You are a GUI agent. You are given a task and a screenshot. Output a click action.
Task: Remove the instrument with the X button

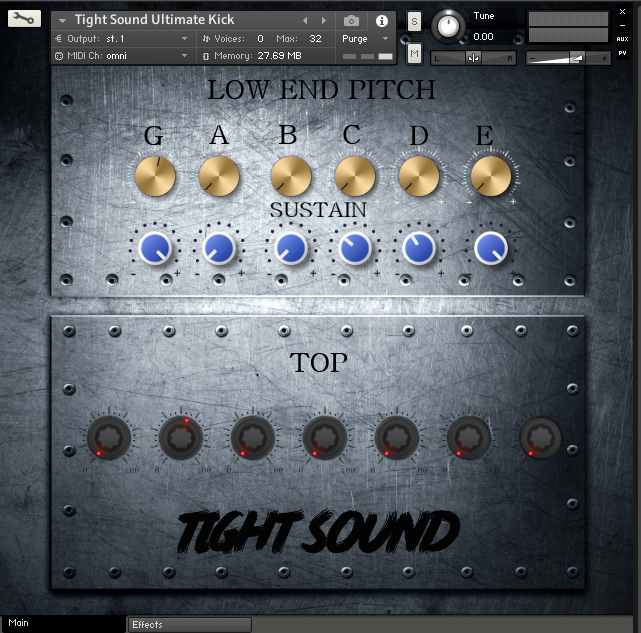coord(622,11)
